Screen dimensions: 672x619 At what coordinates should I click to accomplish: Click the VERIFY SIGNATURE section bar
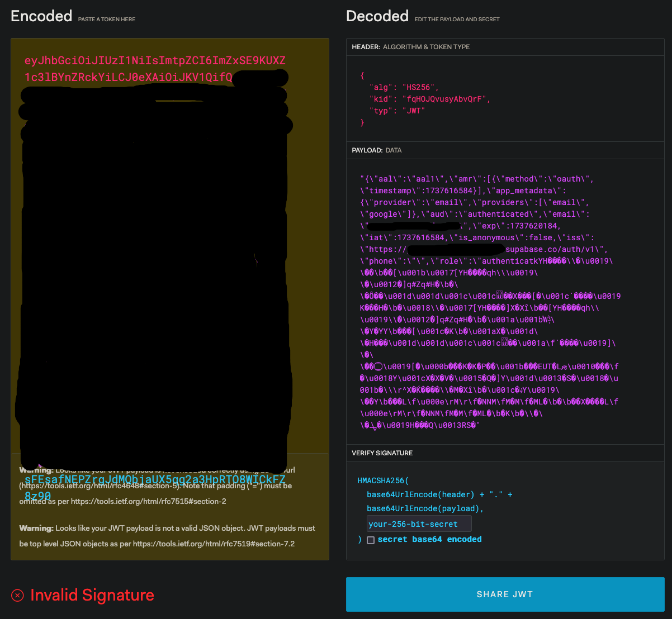505,453
